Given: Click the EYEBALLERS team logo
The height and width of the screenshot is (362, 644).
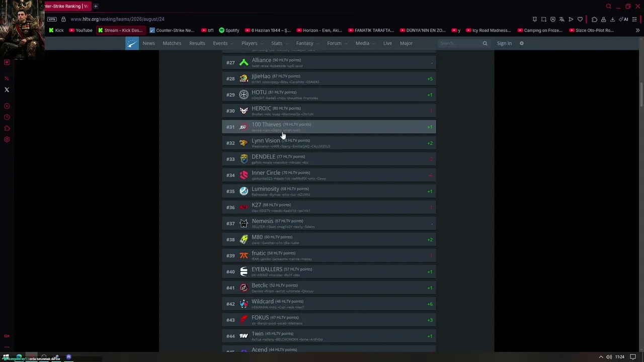Looking at the screenshot, I should click(244, 271).
